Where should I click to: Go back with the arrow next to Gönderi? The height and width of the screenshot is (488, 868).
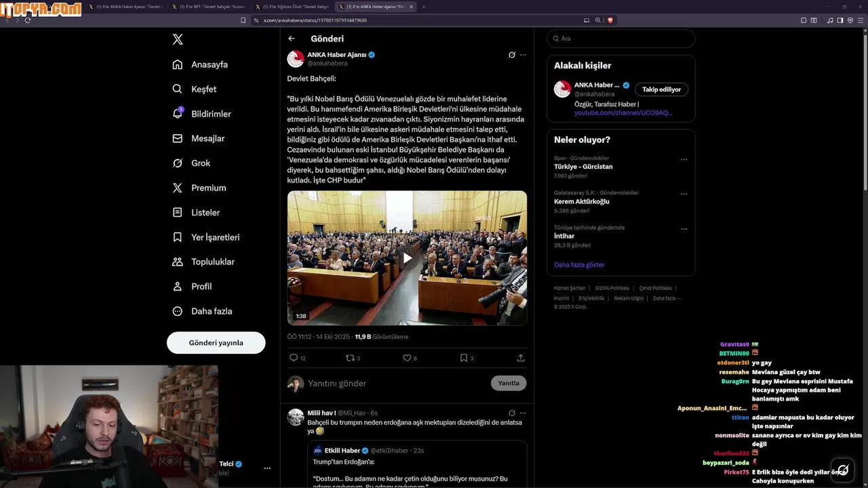292,39
